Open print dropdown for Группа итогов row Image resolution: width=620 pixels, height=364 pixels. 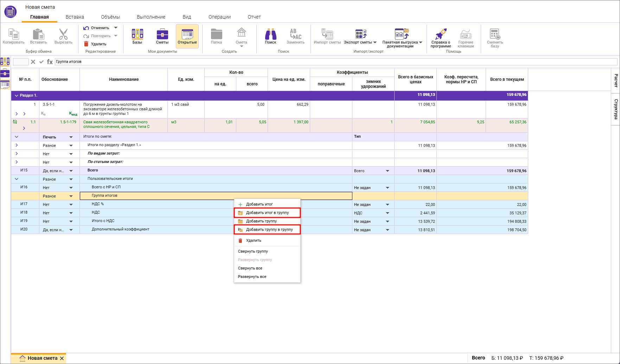pyautogui.click(x=71, y=196)
